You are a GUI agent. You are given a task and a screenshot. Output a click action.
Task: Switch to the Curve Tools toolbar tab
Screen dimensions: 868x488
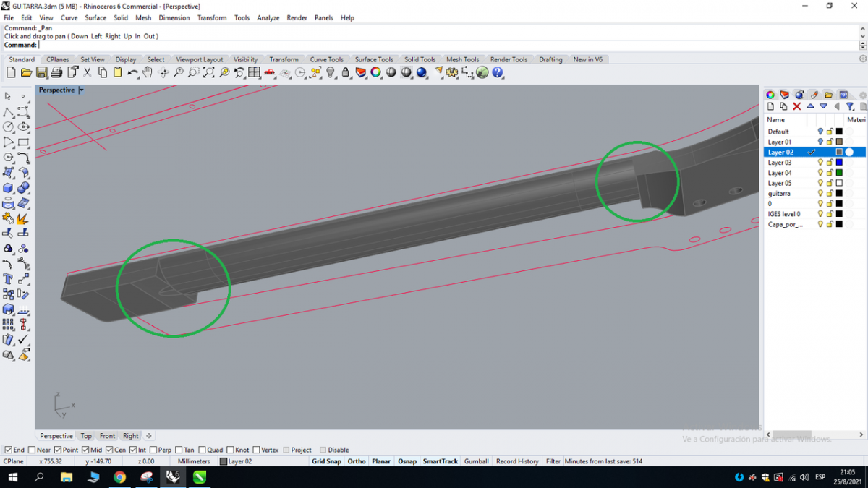(x=326, y=59)
